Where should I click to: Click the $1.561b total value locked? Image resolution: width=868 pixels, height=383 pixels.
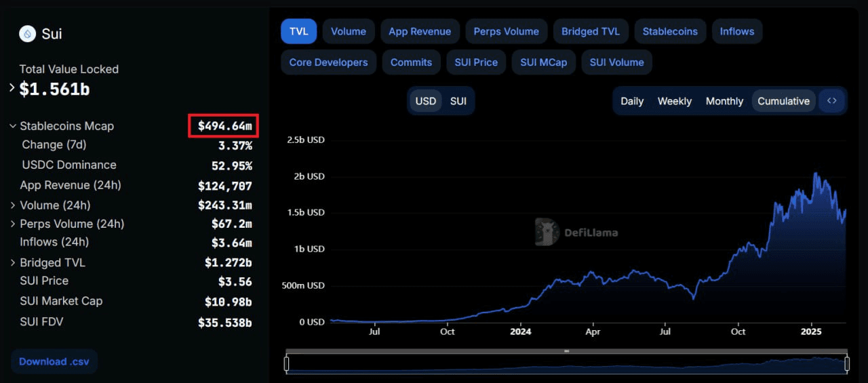pos(54,89)
